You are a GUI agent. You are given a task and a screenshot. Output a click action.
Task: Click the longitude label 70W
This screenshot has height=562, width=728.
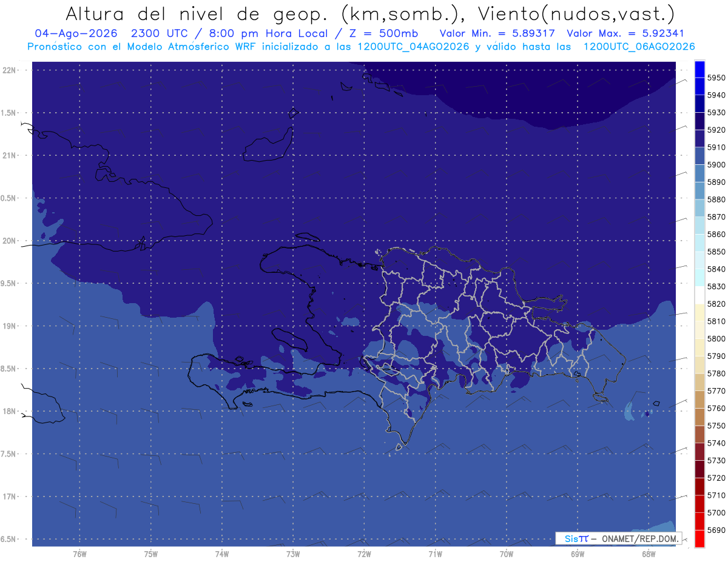(507, 554)
